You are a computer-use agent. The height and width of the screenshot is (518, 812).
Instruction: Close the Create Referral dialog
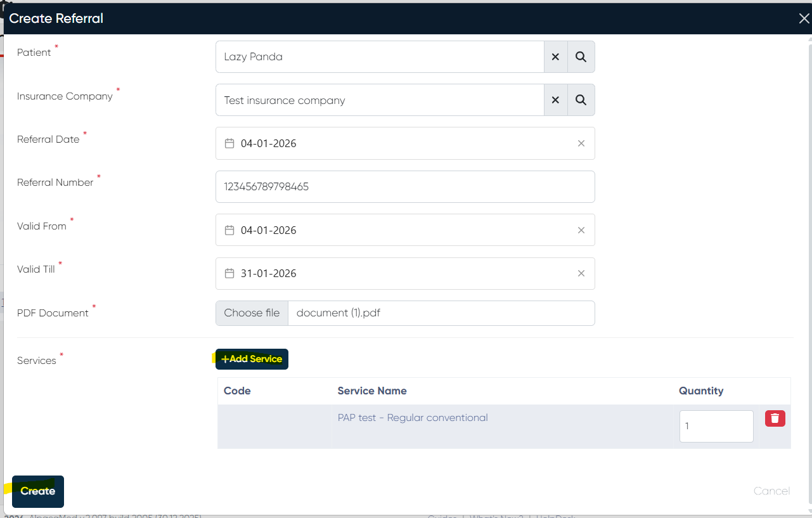pos(803,18)
